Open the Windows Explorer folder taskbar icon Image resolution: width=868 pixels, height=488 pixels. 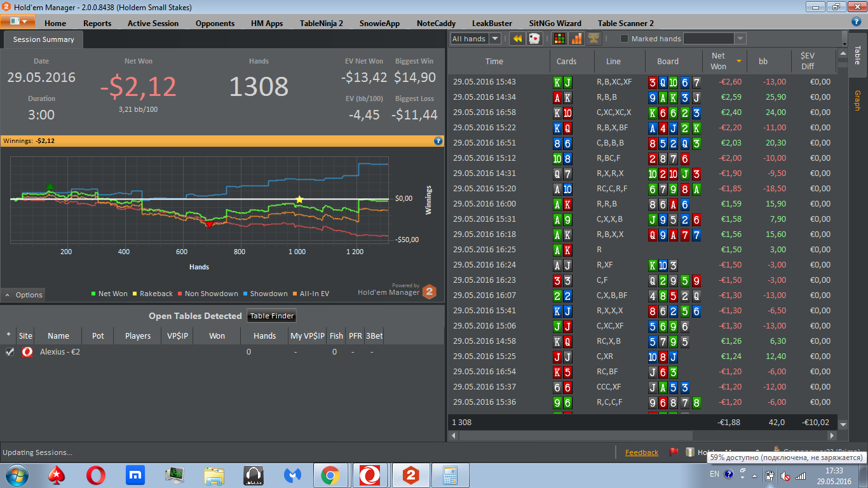pyautogui.click(x=214, y=475)
